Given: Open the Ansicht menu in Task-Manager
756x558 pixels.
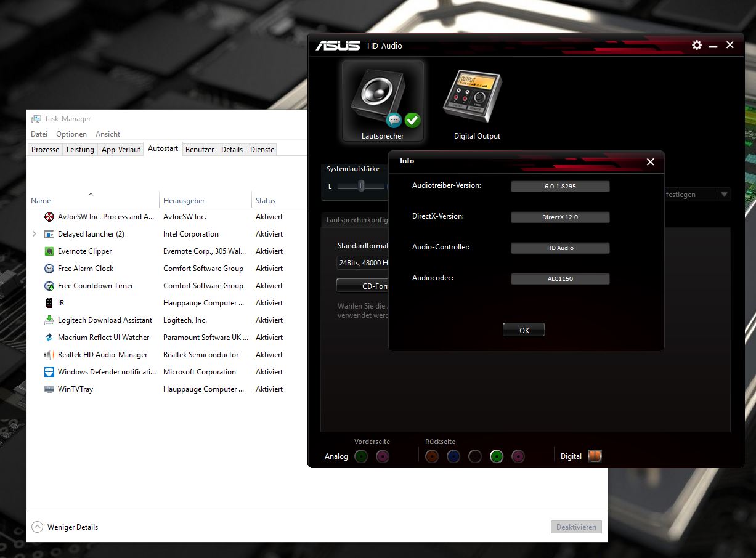Looking at the screenshot, I should (108, 134).
